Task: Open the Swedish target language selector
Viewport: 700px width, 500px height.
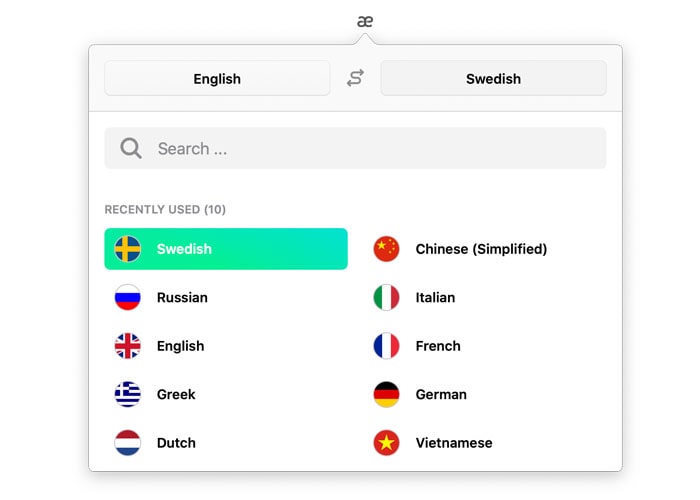Action: click(x=493, y=78)
